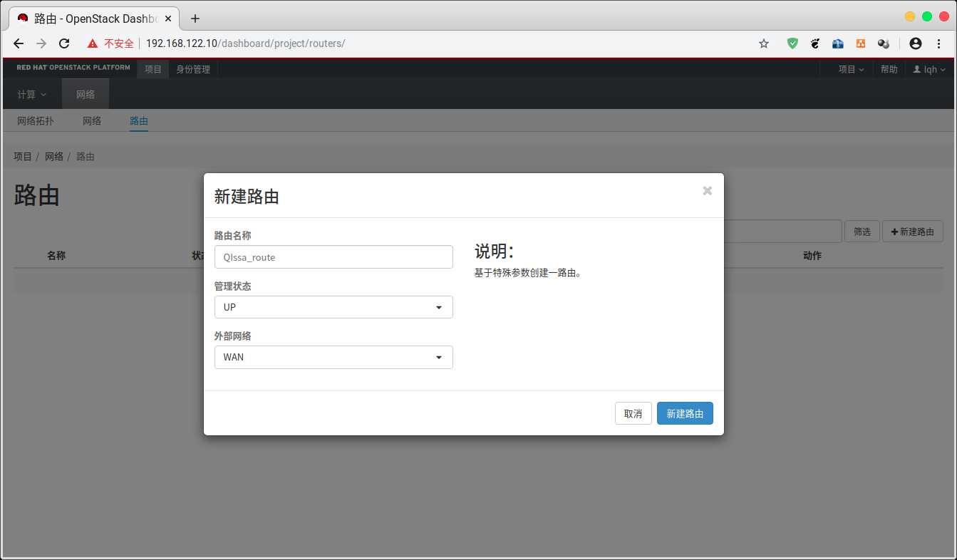Open the grey globe extension icon
Screen dimensions: 957x560
point(884,43)
